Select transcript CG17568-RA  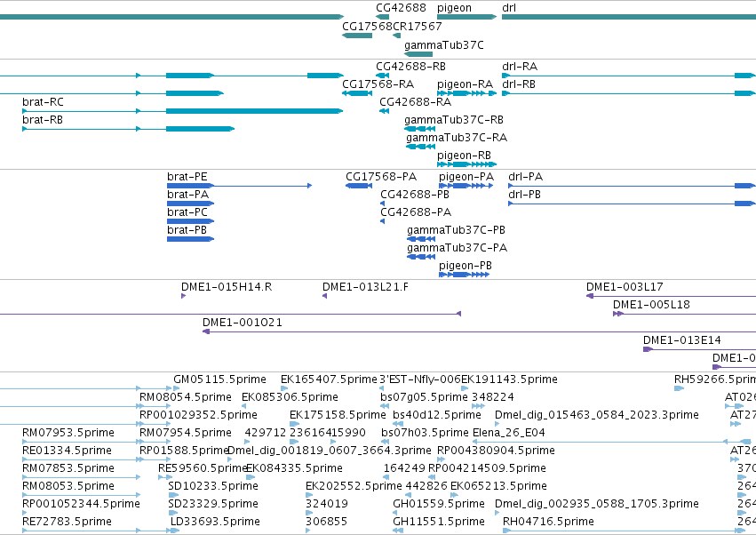pos(378,84)
